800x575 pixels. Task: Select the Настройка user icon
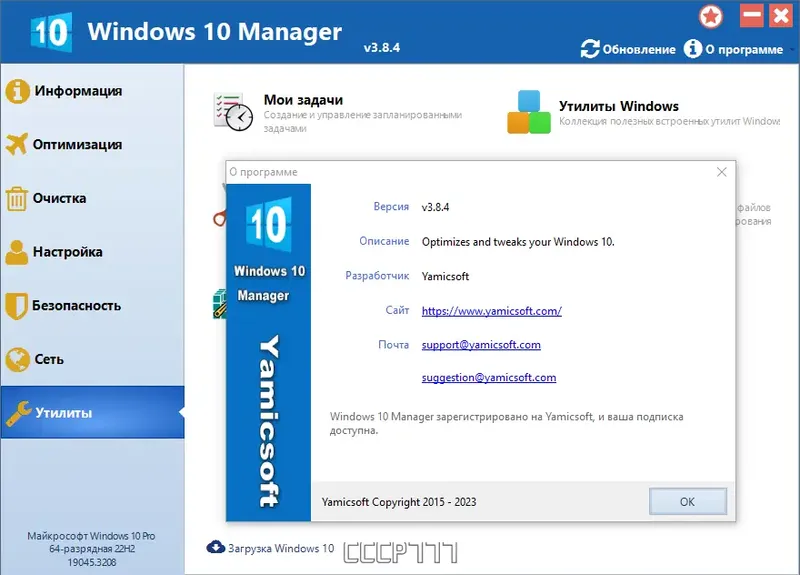click(17, 253)
